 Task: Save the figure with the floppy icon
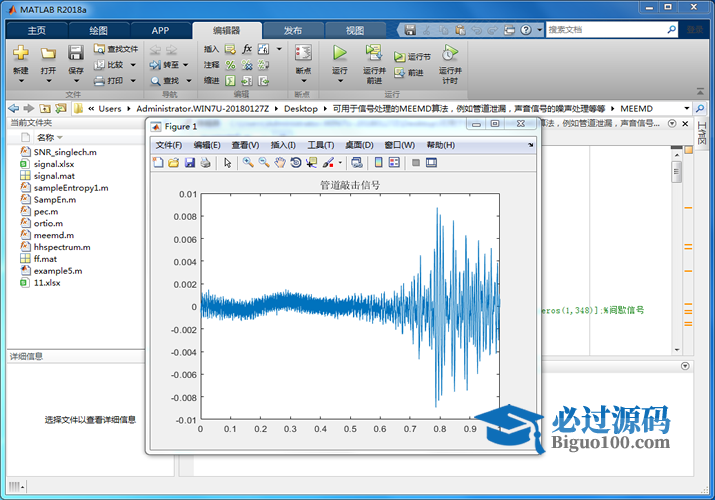(x=190, y=162)
